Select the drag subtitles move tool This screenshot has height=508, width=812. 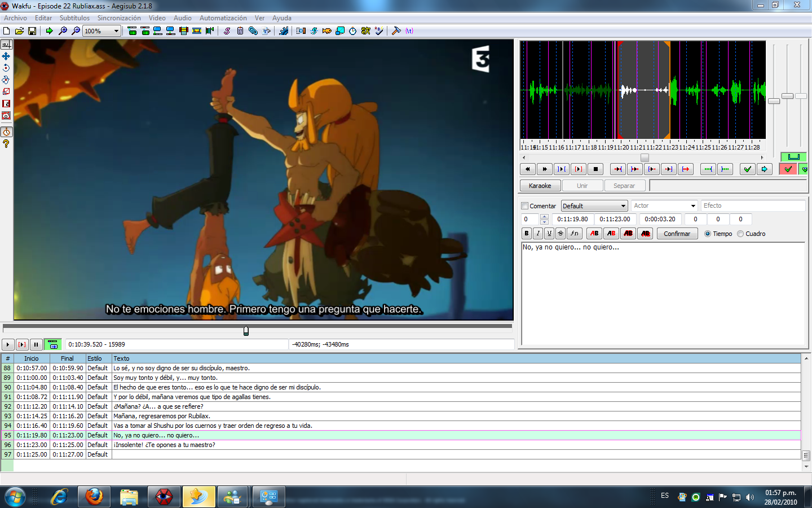6,56
